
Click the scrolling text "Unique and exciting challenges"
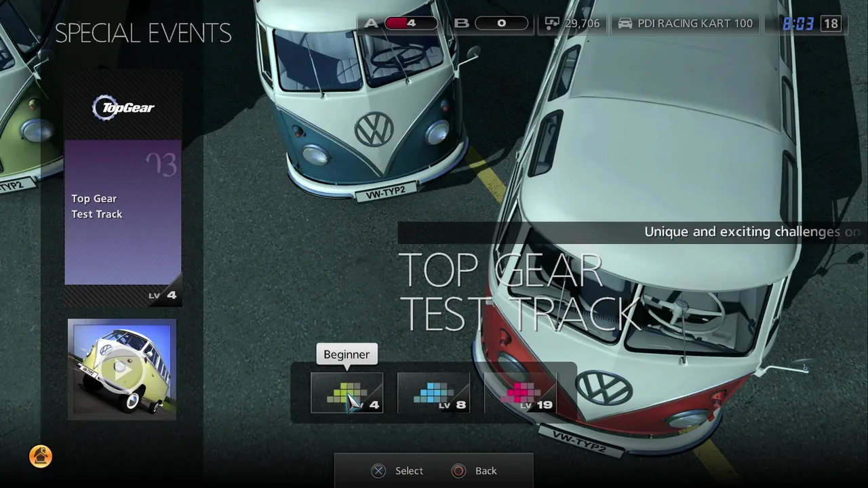pyautogui.click(x=742, y=232)
